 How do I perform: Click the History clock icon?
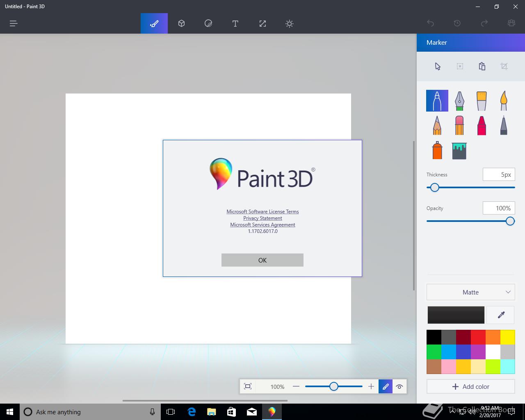[457, 23]
